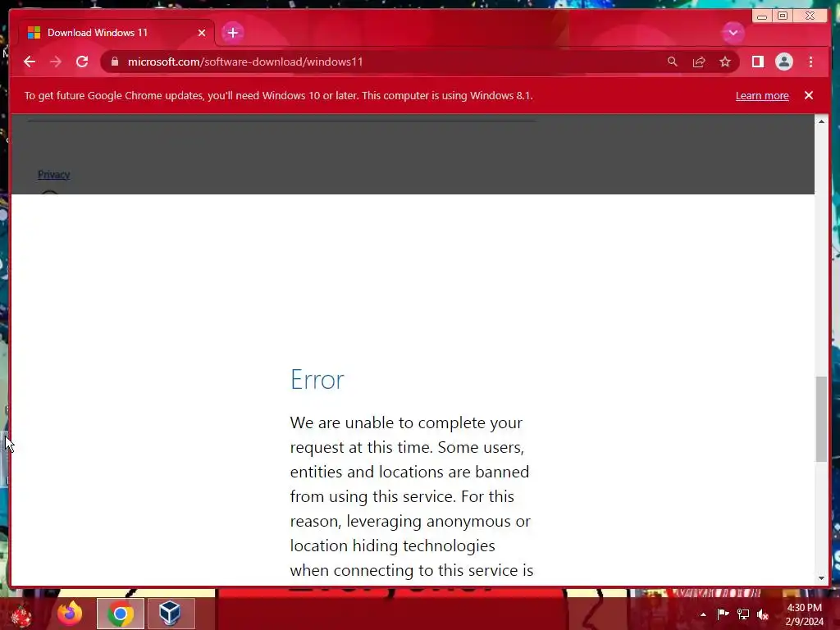Click the muted volume tray icon
This screenshot has width=840, height=630.
pos(763,614)
